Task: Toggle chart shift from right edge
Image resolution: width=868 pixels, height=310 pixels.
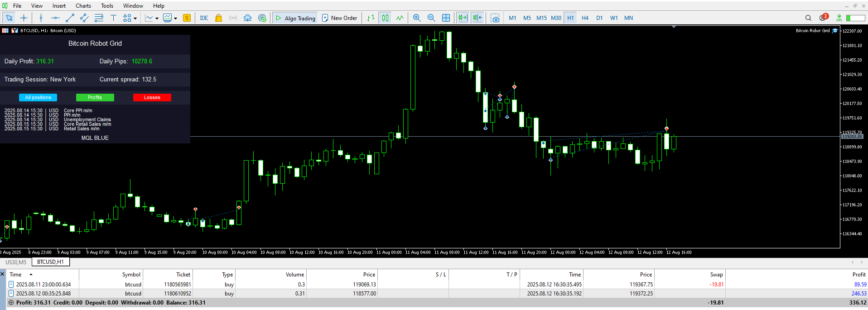Action: (477, 18)
